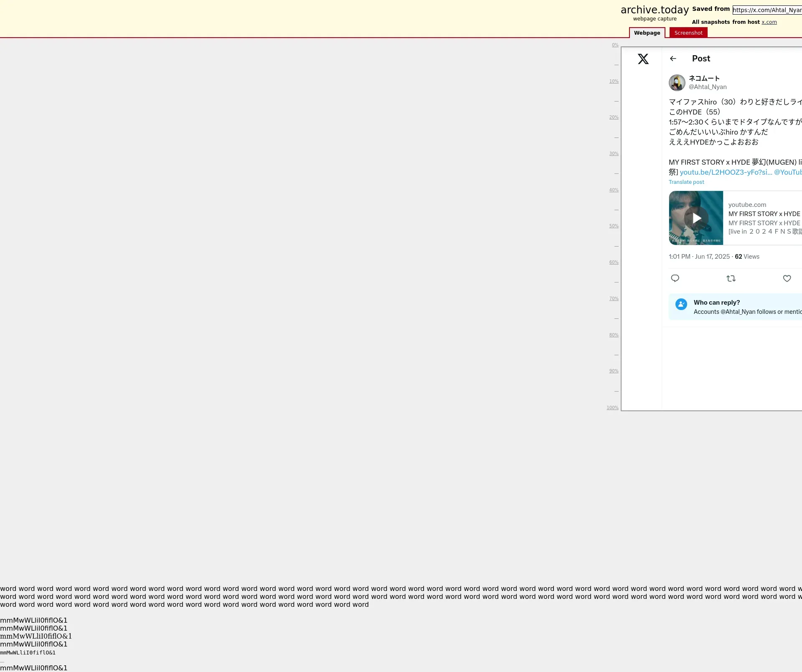Jump to the 40% page marker
802x672 pixels.
614,190
